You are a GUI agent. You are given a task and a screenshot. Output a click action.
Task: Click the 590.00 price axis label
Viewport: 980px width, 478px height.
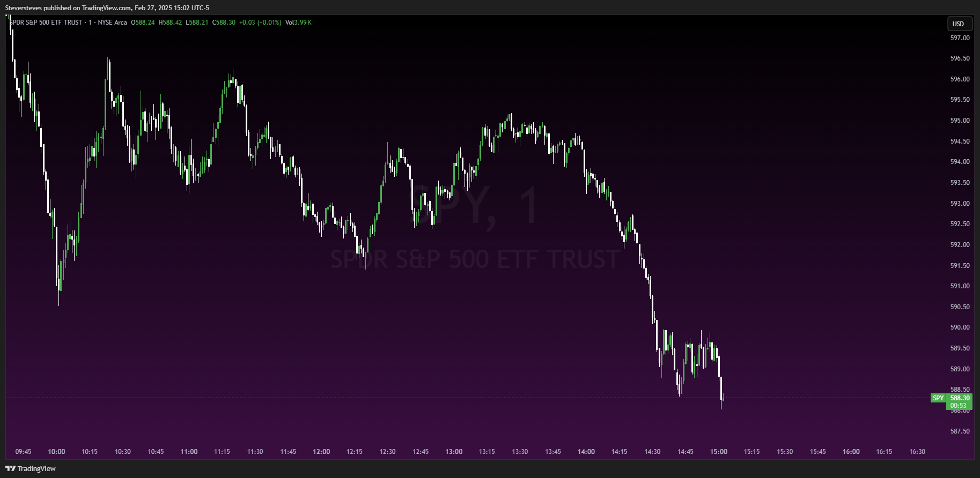[960, 327]
